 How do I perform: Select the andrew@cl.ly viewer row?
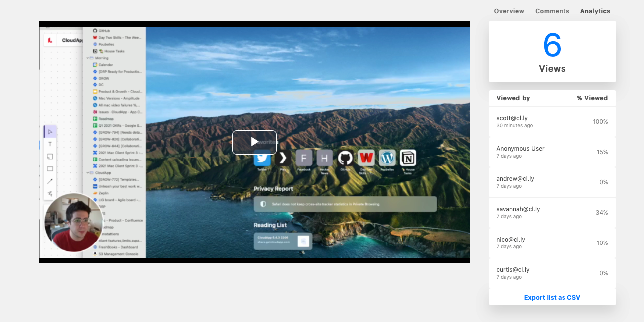tap(552, 182)
